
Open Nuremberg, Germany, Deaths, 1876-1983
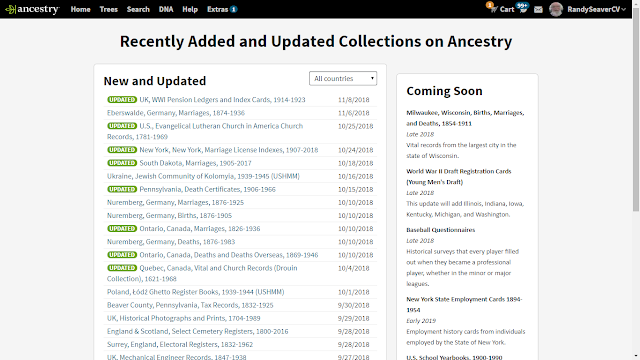pyautogui.click(x=171, y=242)
